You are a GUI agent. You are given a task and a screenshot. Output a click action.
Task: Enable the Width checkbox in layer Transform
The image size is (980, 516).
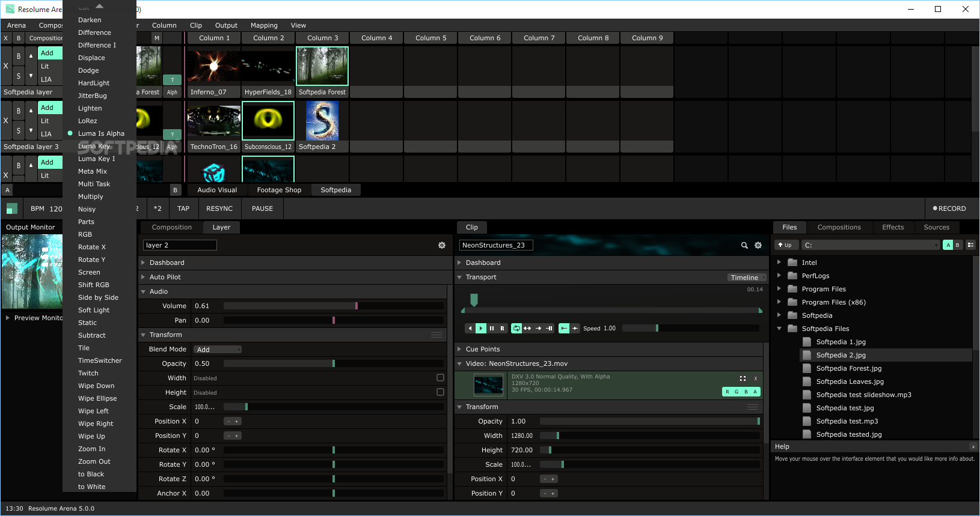(x=440, y=378)
